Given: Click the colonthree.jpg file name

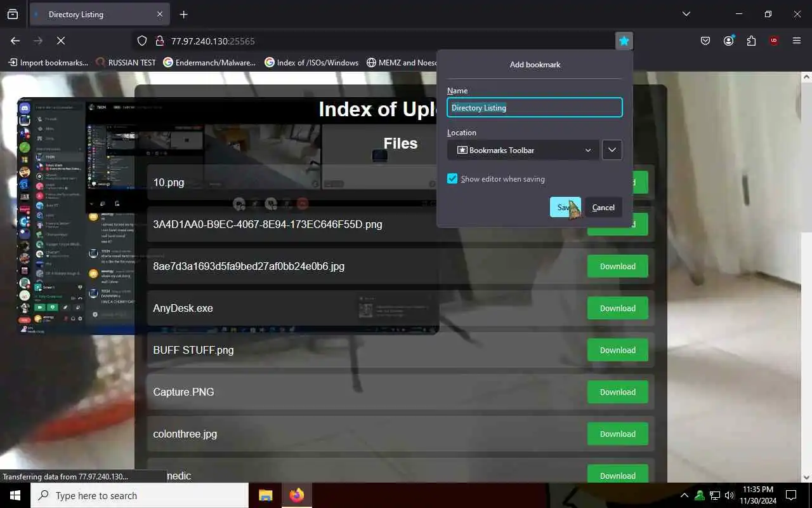Looking at the screenshot, I should (185, 434).
